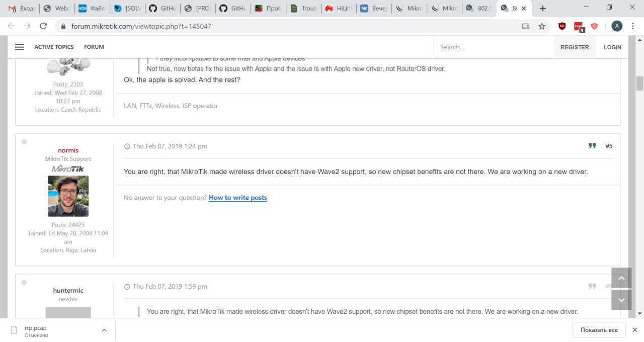Open normis user profile link
Screen dimensions: 644x342
pyautogui.click(x=68, y=150)
